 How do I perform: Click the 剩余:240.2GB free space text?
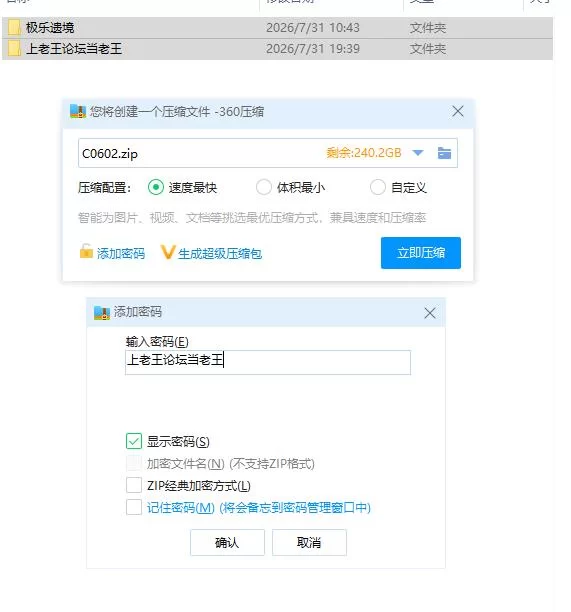pyautogui.click(x=364, y=153)
